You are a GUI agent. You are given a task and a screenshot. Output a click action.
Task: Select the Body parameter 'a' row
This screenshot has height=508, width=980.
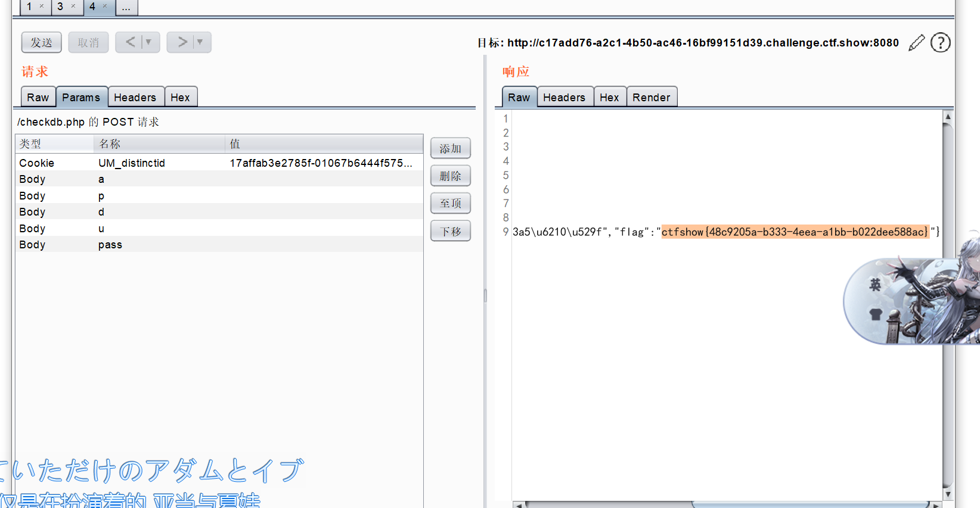pos(219,179)
